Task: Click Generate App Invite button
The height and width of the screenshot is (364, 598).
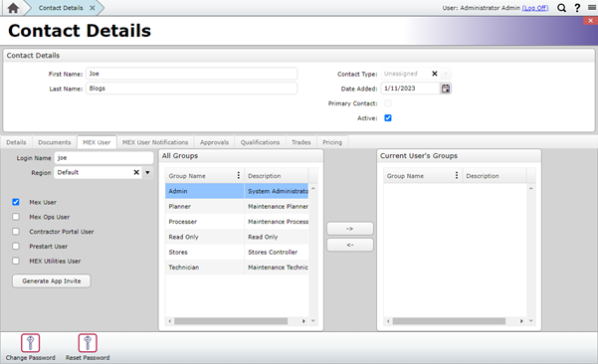Action: (x=52, y=280)
